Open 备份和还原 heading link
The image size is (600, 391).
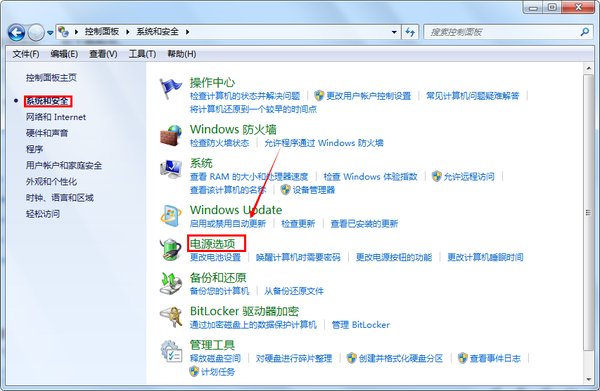pos(218,277)
